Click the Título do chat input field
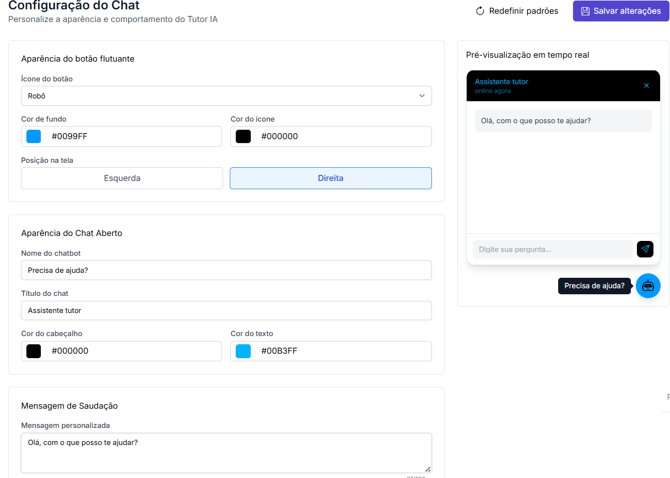This screenshot has width=670, height=478. (226, 311)
